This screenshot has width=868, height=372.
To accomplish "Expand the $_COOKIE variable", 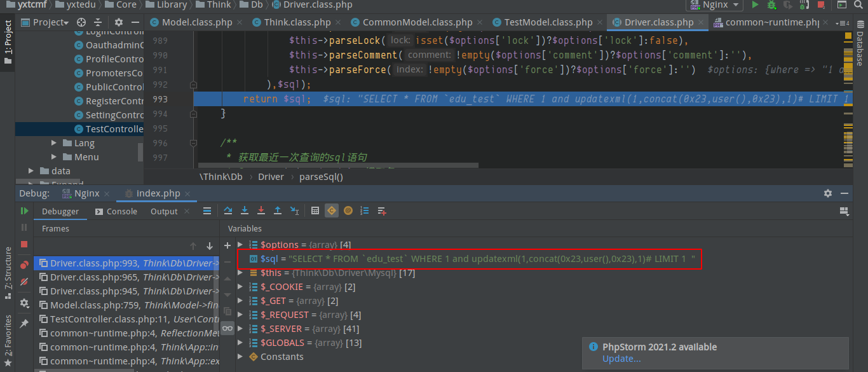I will [240, 287].
